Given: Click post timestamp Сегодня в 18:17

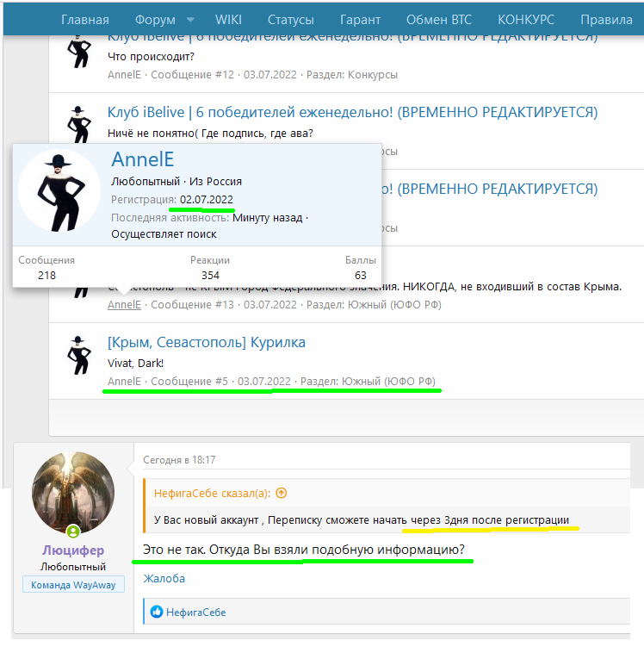Looking at the screenshot, I should (x=179, y=460).
